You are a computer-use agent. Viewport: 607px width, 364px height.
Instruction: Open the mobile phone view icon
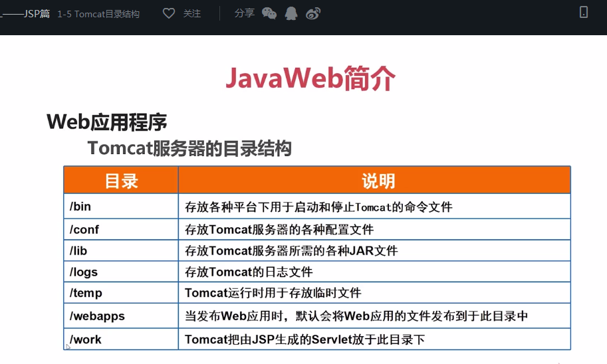click(584, 13)
